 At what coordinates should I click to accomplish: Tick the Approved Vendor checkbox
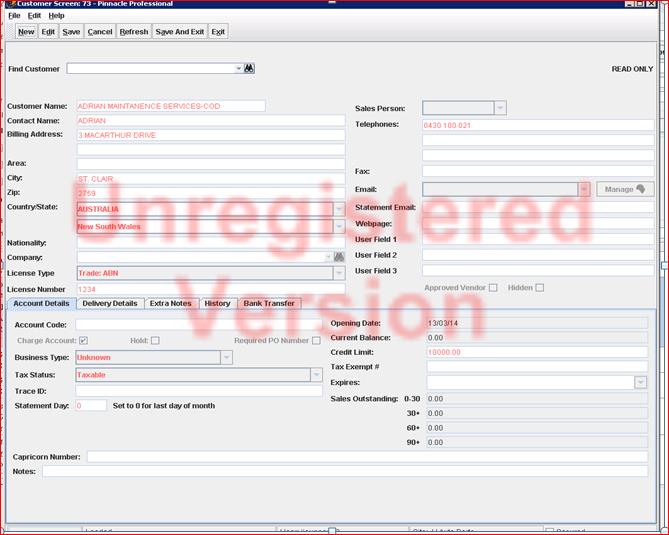coord(493,288)
